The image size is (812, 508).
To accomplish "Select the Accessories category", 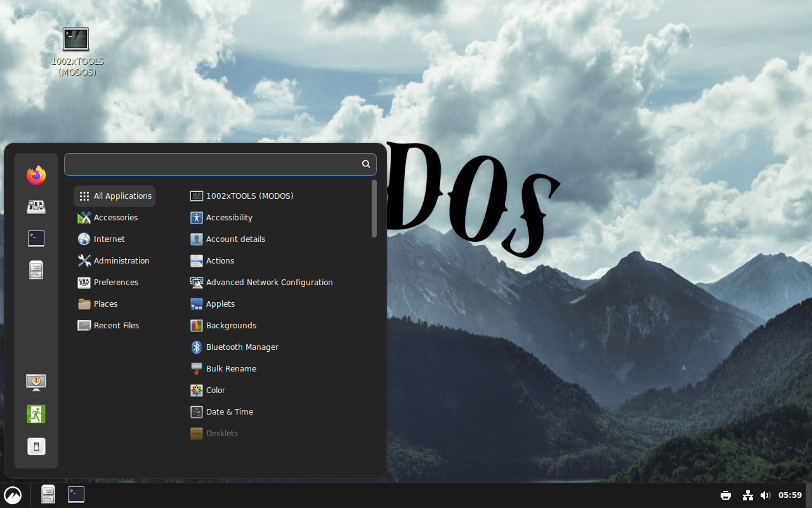I will [116, 217].
